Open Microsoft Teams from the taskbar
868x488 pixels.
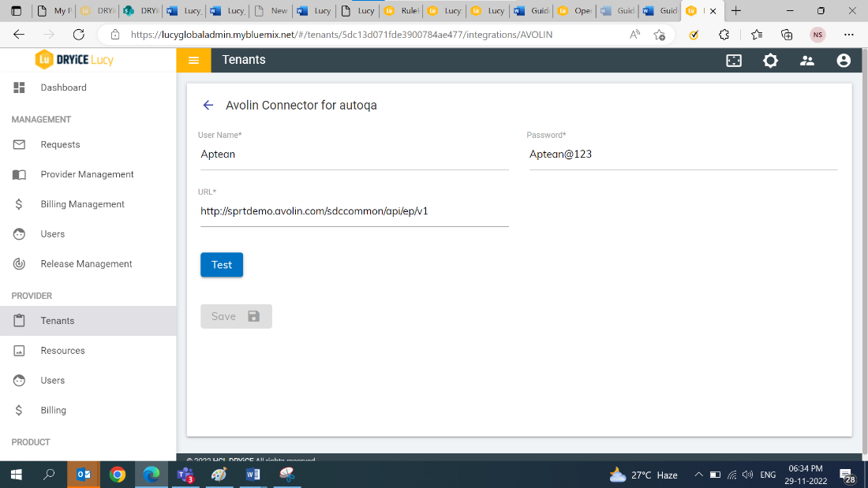(185, 475)
